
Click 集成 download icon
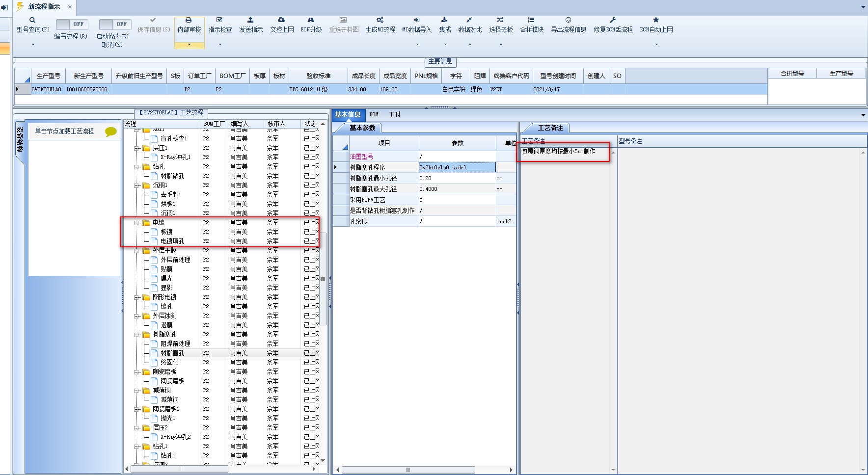pos(444,20)
